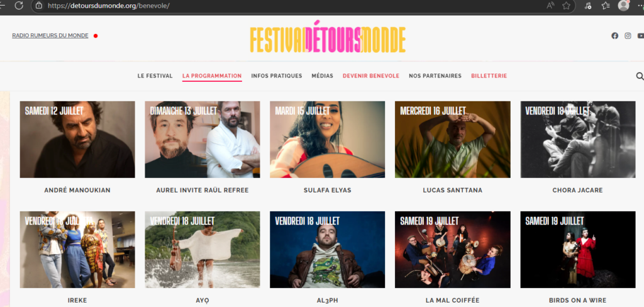The image size is (644, 307).
Task: Click the red live radio dot
Action: 96,36
